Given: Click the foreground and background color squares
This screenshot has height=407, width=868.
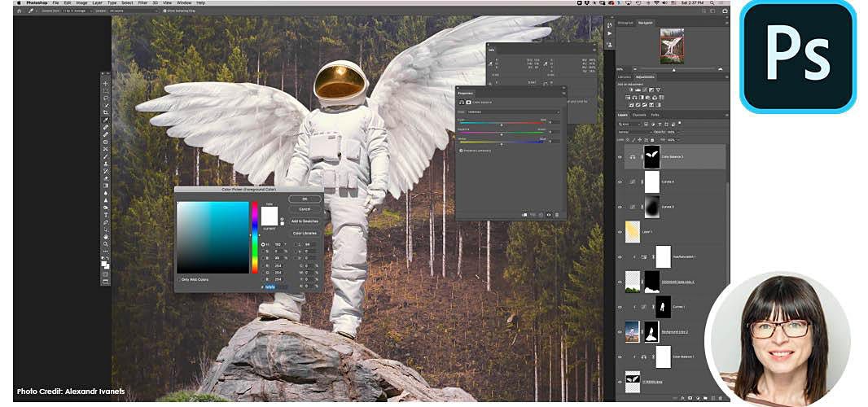Looking at the screenshot, I should point(105,265).
